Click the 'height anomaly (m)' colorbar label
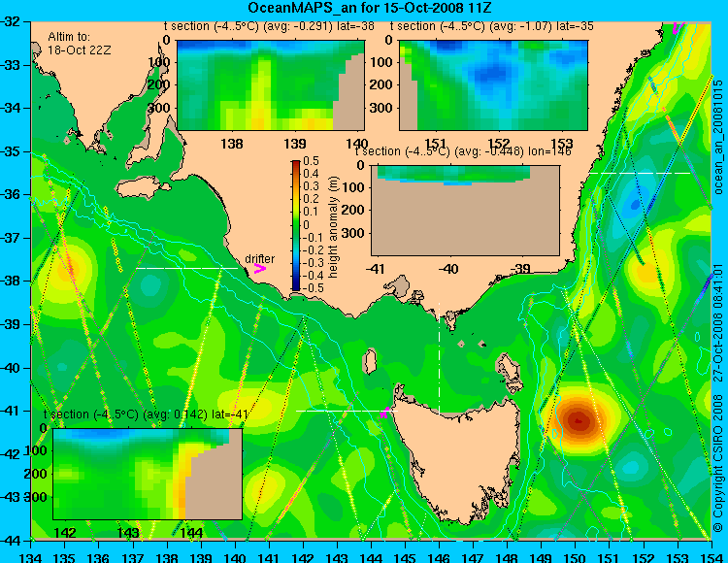 (x=333, y=227)
